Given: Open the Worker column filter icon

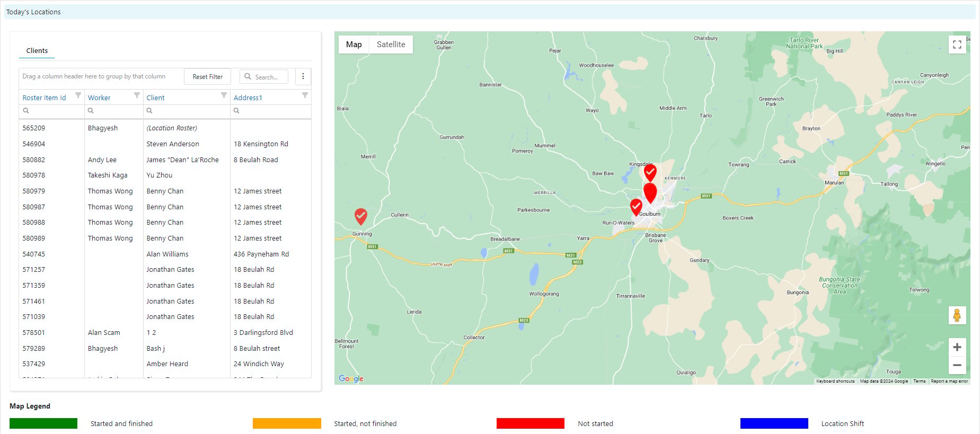Looking at the screenshot, I should pos(137,95).
